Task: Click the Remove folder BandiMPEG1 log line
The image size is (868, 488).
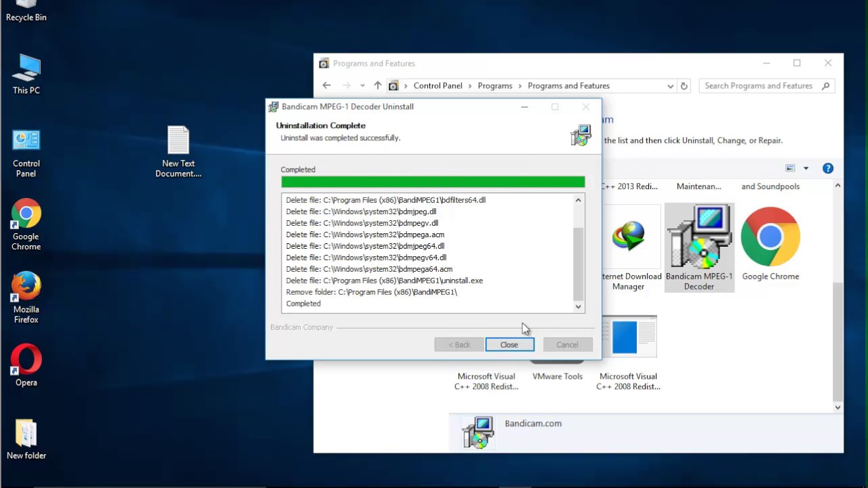Action: pyautogui.click(x=372, y=292)
